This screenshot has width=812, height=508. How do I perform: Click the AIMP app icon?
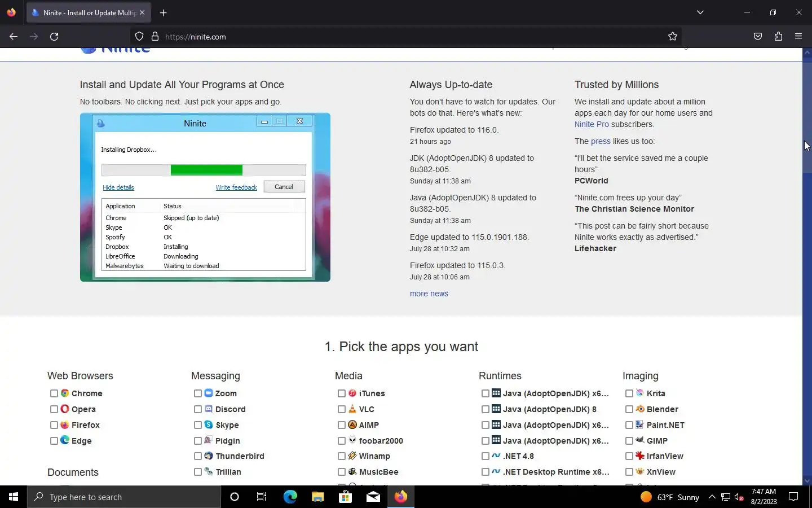tap(352, 424)
